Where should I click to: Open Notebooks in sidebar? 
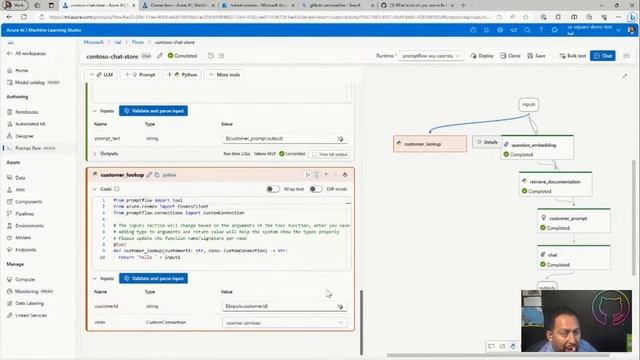point(23,112)
